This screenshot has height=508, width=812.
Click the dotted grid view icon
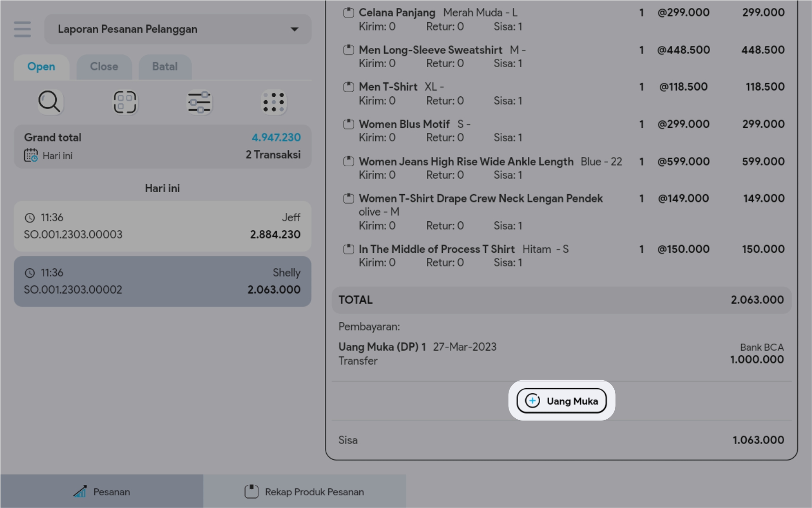coord(274,102)
